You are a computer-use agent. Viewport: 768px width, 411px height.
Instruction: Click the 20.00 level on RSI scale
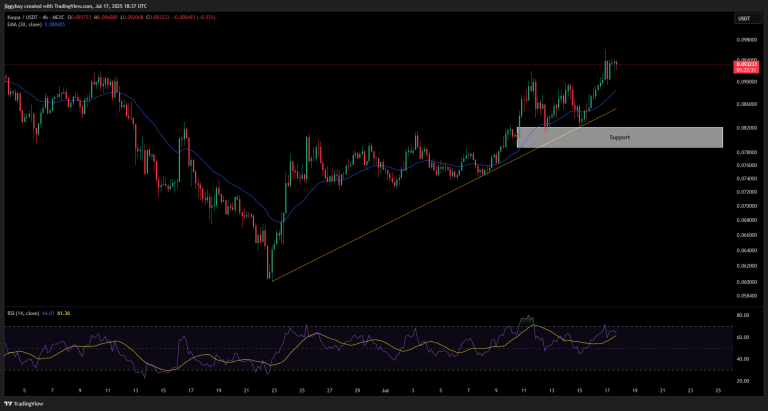click(x=743, y=380)
